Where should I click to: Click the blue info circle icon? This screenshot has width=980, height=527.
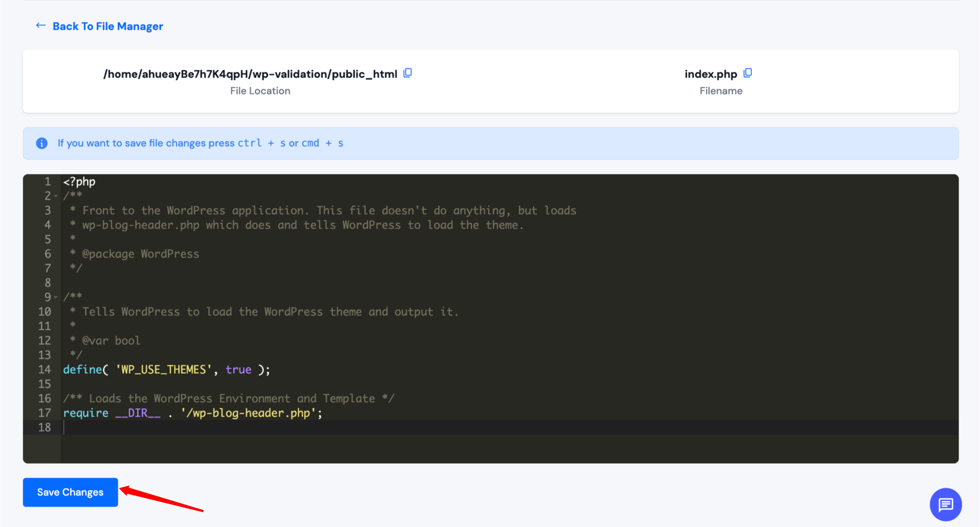(42, 143)
